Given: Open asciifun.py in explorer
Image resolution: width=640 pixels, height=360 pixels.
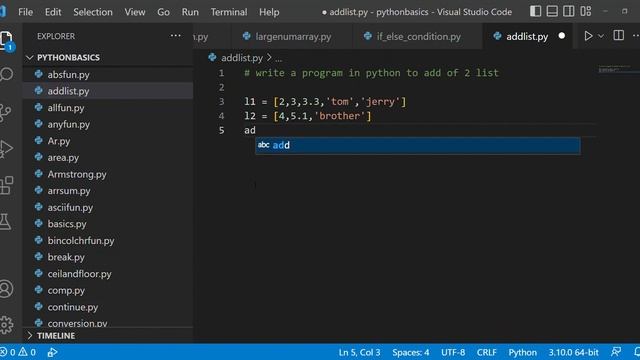Looking at the screenshot, I should tap(108, 207).
